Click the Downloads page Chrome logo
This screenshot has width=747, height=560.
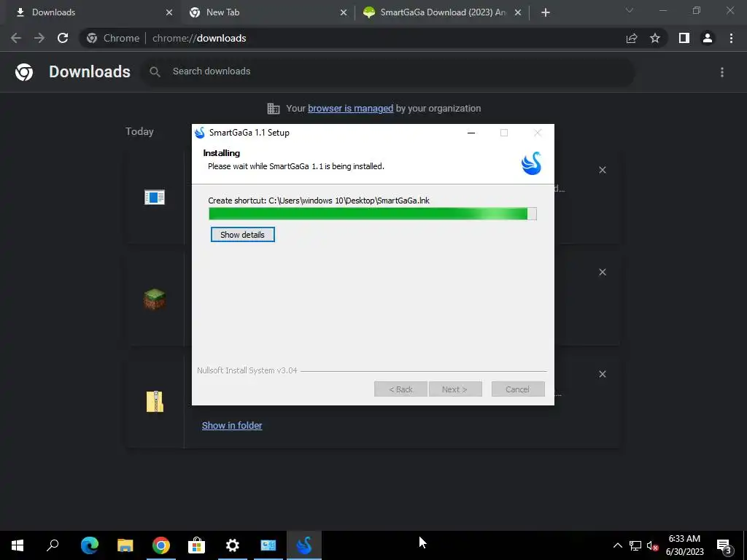(24, 72)
